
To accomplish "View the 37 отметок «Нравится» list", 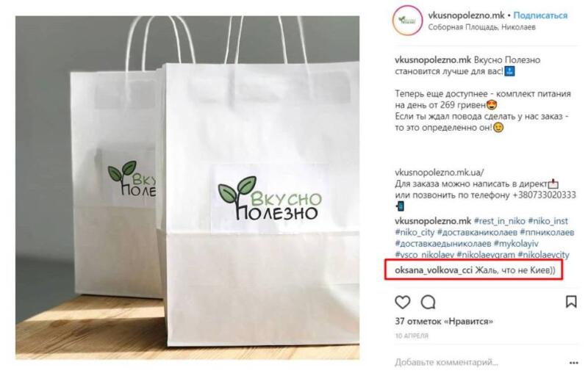I will point(444,322).
